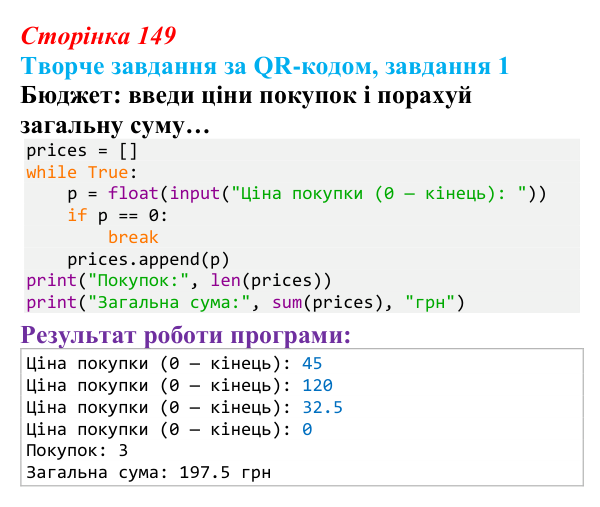600x507 pixels.
Task: Click the text line 'загальну суму…'
Action: click(x=115, y=125)
